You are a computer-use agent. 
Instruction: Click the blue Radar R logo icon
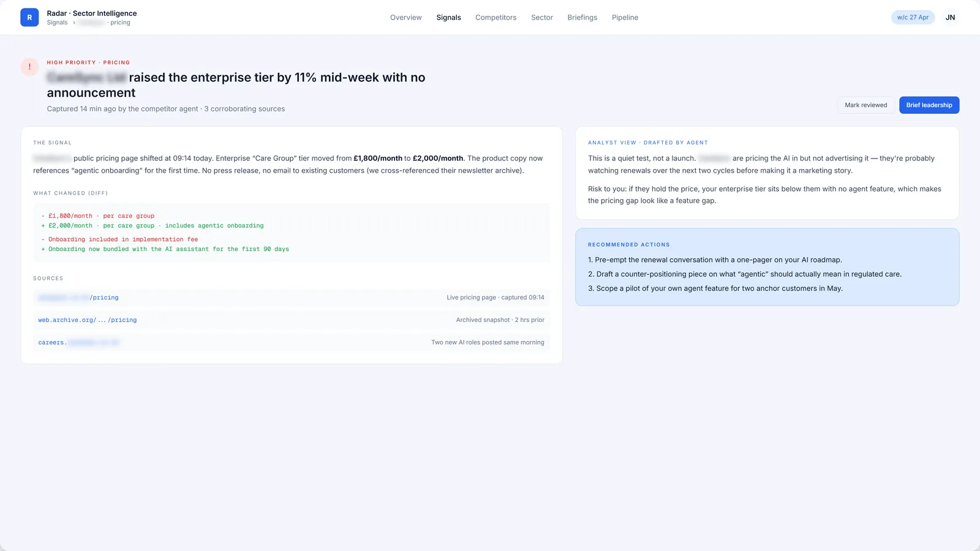[x=29, y=17]
